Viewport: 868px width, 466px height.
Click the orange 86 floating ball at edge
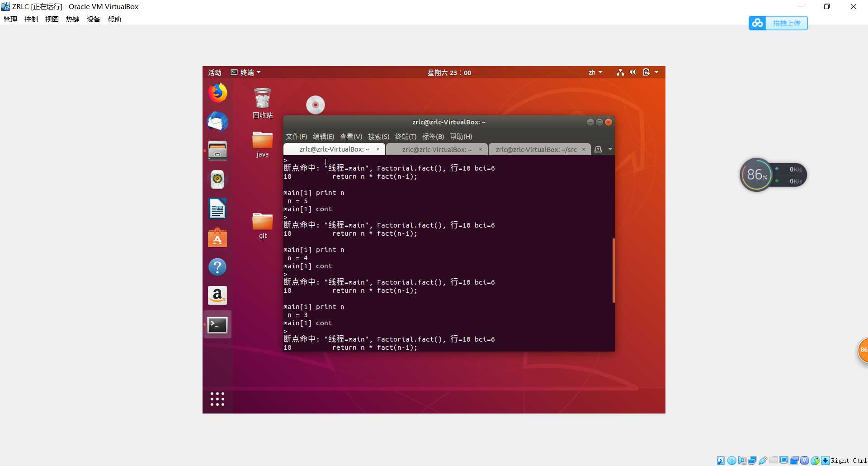863,350
